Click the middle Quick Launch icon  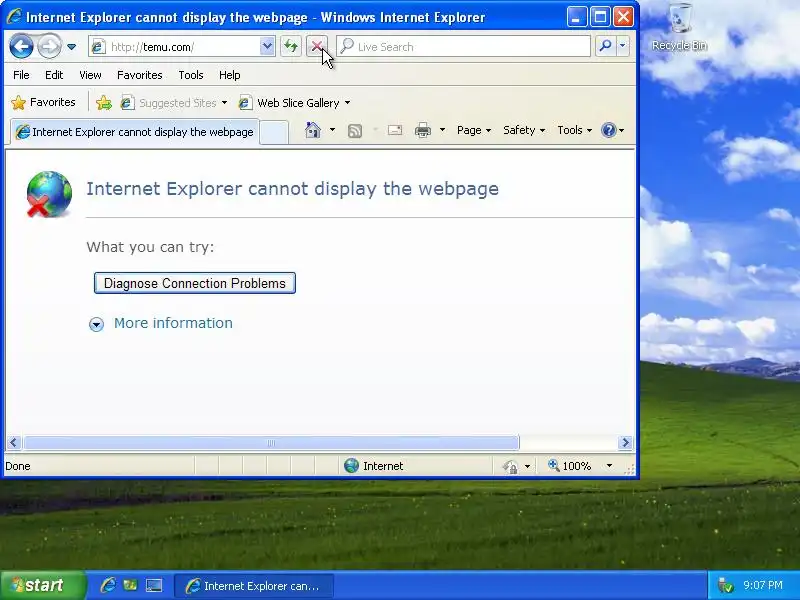[x=130, y=585]
